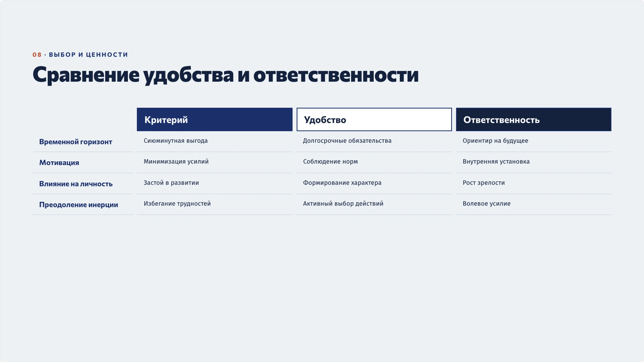
Task: Select row label 'Преодоление инерции'
Action: coord(78,205)
